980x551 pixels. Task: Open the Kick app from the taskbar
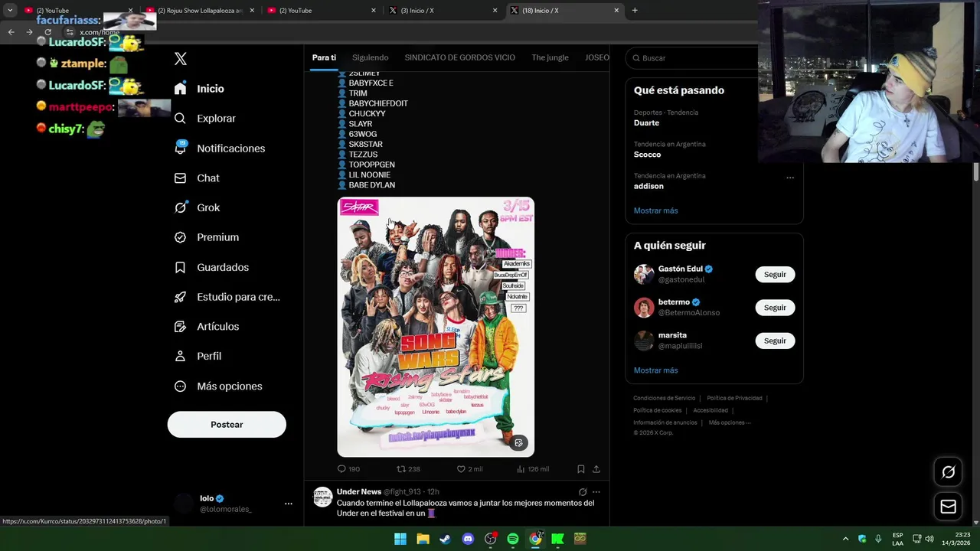558,539
